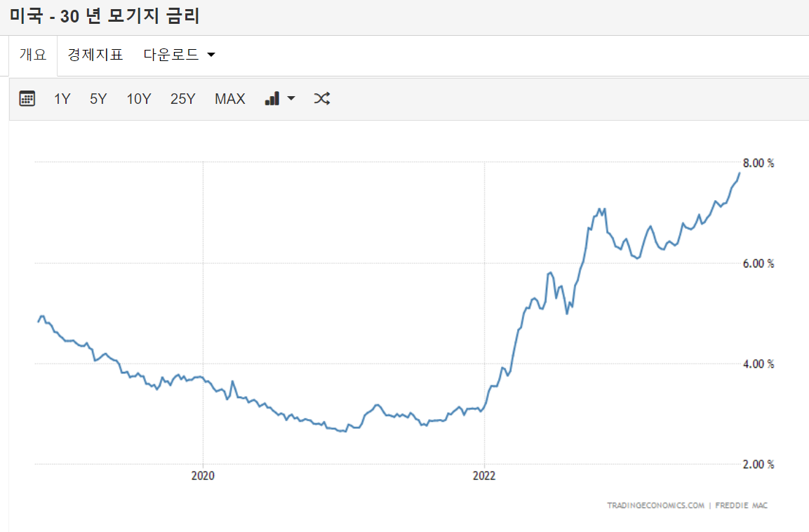This screenshot has width=809, height=532.
Task: Click the FREDDIE MAC source link
Action: point(740,505)
